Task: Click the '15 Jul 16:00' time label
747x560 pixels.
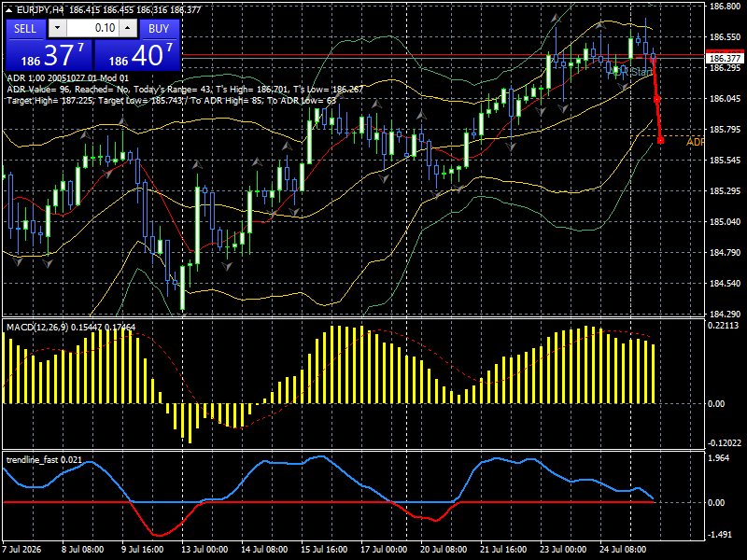Action: click(x=324, y=549)
